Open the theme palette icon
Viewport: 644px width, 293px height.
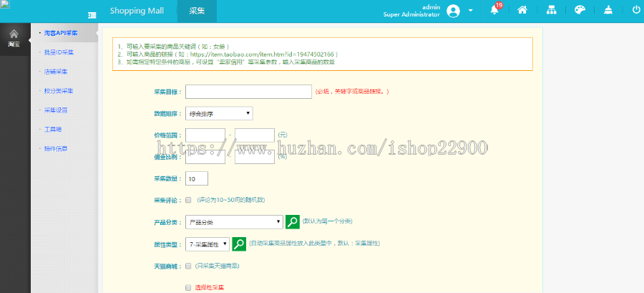(x=580, y=10)
